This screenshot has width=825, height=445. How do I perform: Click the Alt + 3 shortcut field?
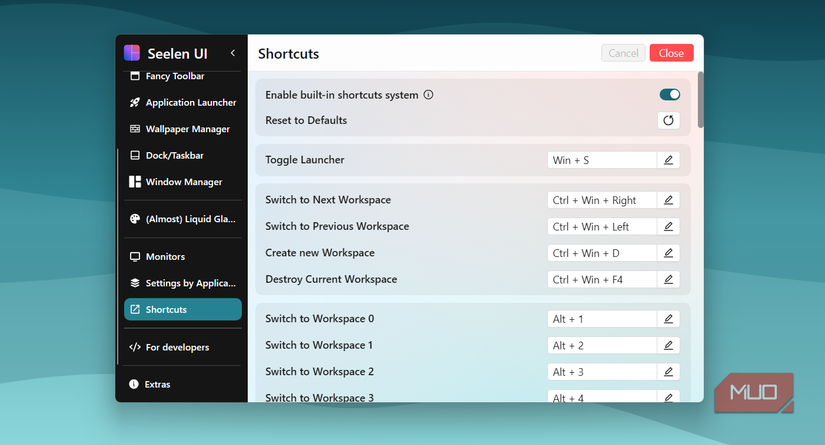[x=602, y=372]
